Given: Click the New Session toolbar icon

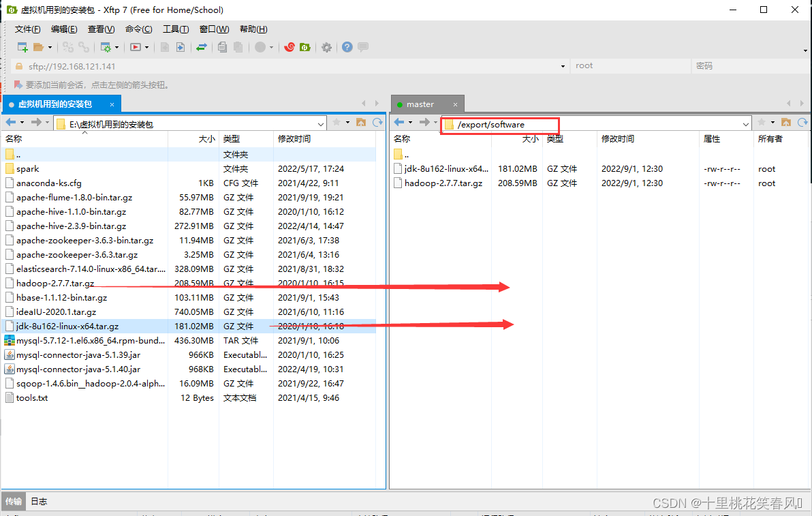Looking at the screenshot, I should tap(22, 47).
